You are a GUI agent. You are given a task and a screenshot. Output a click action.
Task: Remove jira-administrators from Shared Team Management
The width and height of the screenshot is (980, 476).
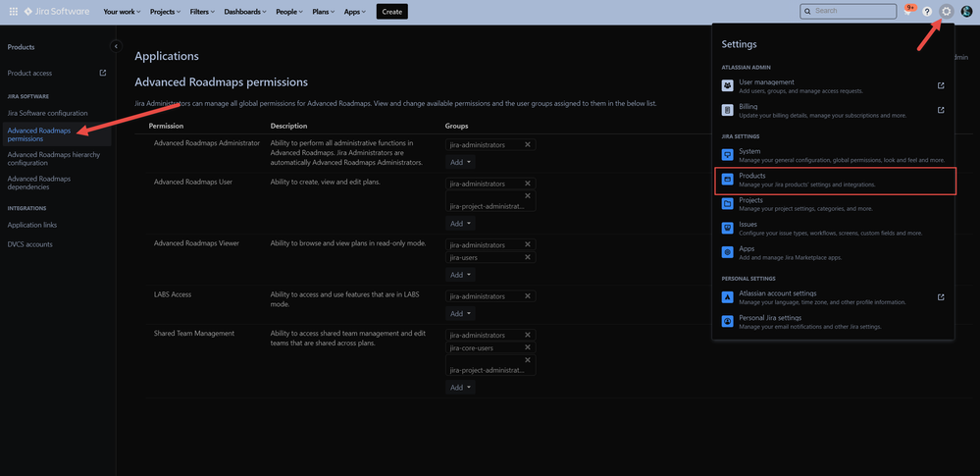(x=528, y=335)
